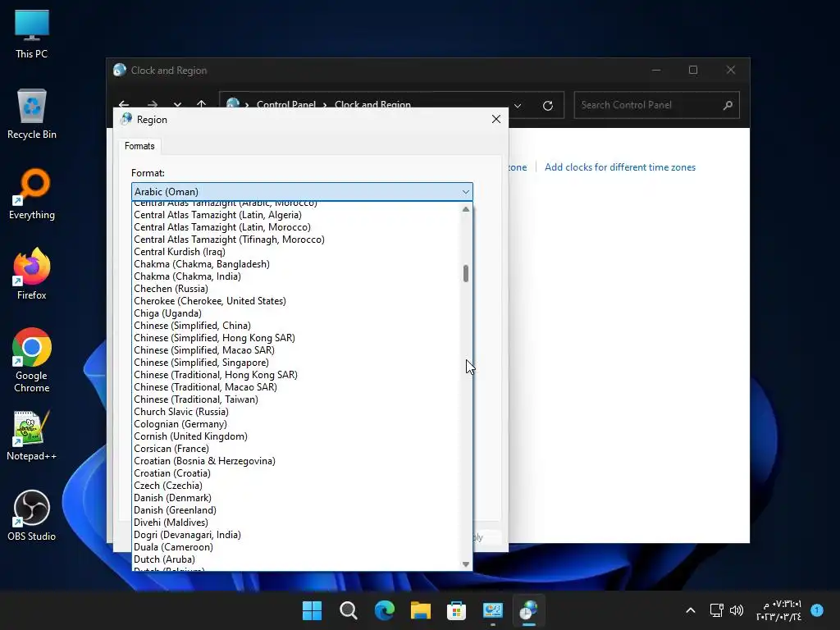Screen dimensions: 840x630
Task: Open taskbar clock and date
Action: click(x=779, y=610)
